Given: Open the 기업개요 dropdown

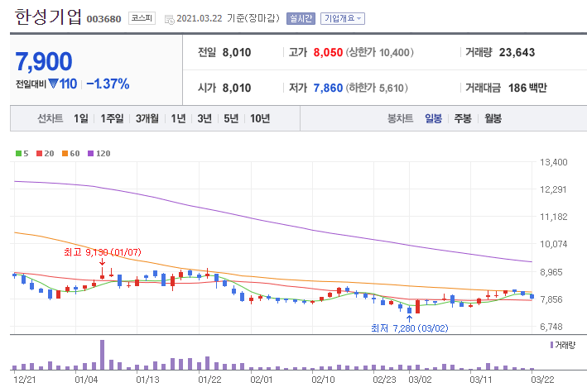Looking at the screenshot, I should 343,18.
